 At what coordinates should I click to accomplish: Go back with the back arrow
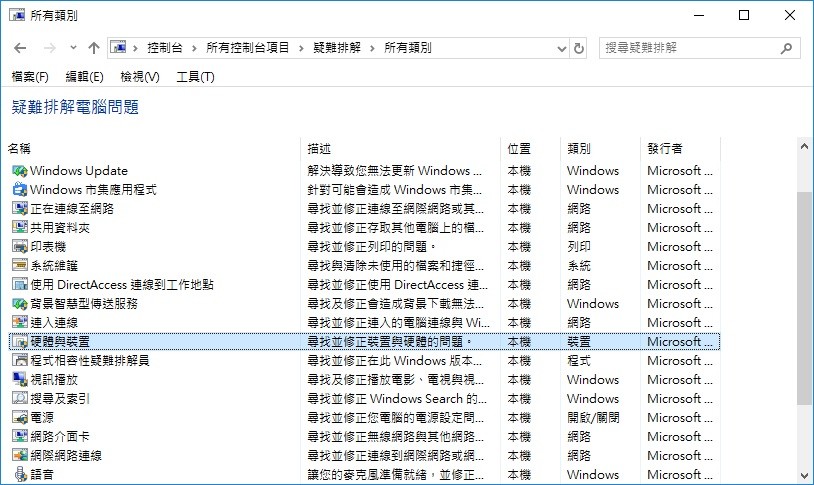(x=20, y=48)
